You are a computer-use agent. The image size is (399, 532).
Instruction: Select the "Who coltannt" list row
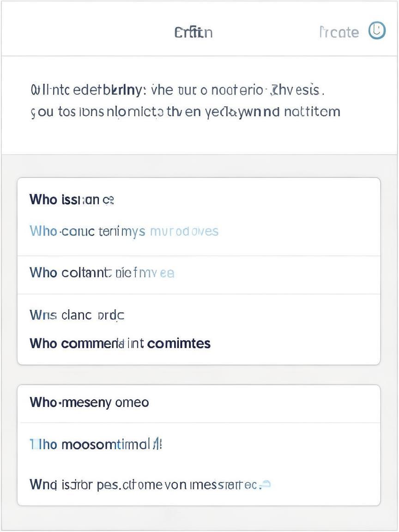(199, 273)
